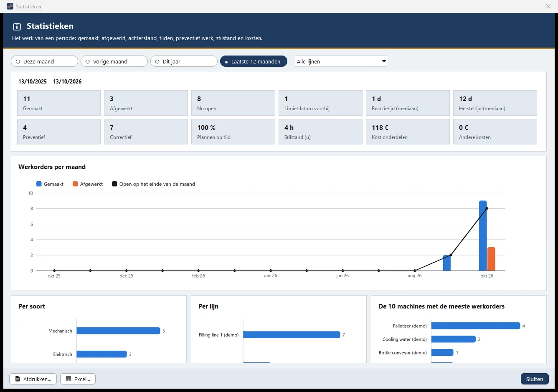Click the Stilstand (u) tile
Viewport: 558px width, 392px height.
pyautogui.click(x=320, y=132)
